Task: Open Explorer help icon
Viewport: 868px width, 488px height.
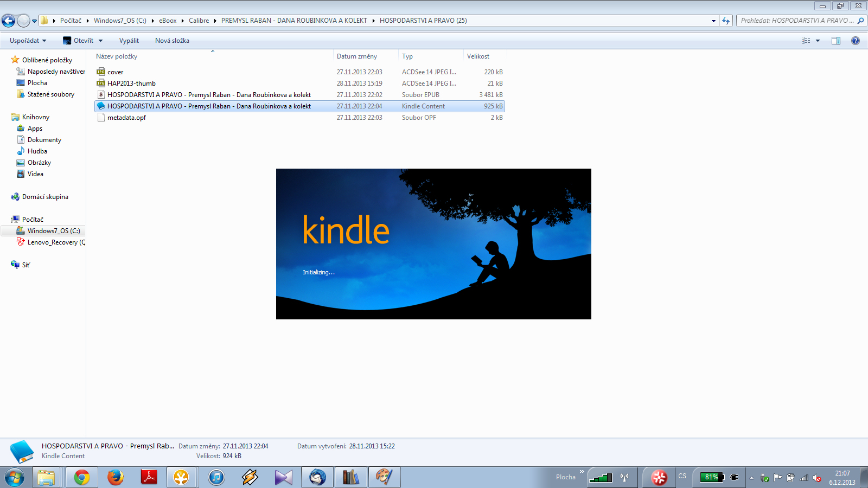Action: (856, 41)
